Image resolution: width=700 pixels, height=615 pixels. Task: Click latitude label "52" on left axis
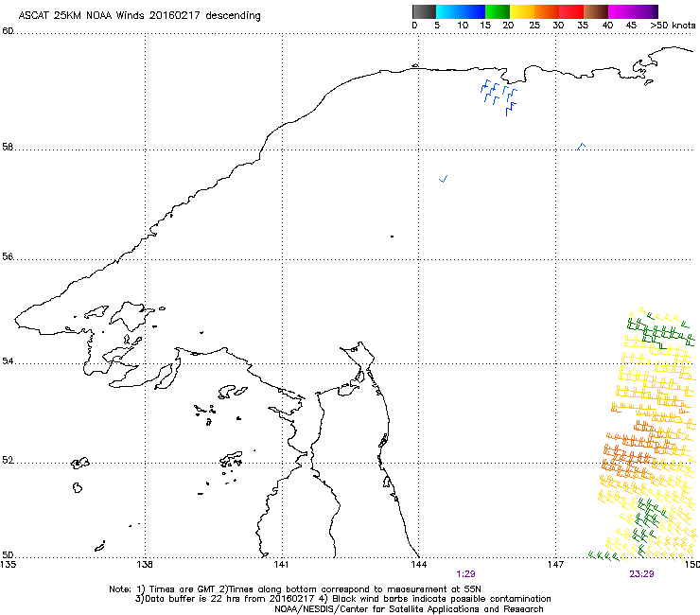coord(8,460)
